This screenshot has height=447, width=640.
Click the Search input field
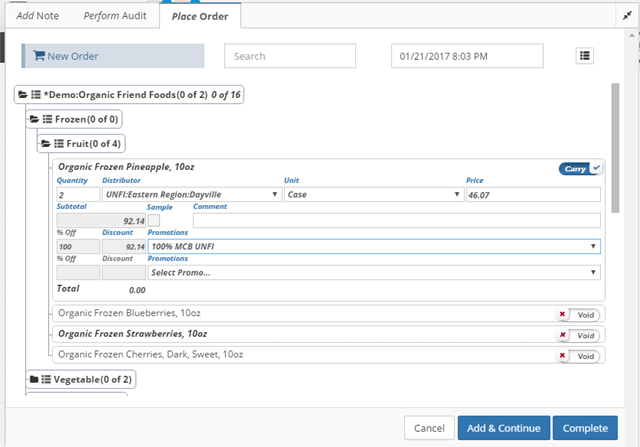click(x=289, y=56)
